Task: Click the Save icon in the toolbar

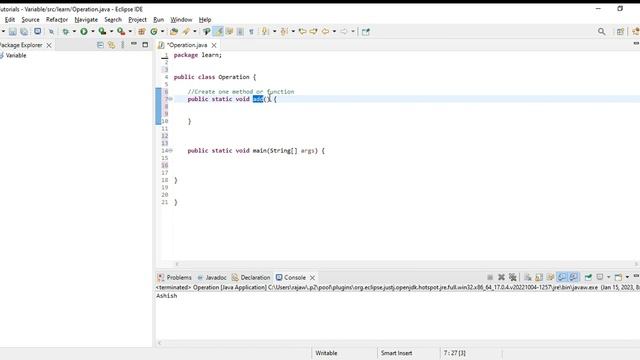Action: 13,31
